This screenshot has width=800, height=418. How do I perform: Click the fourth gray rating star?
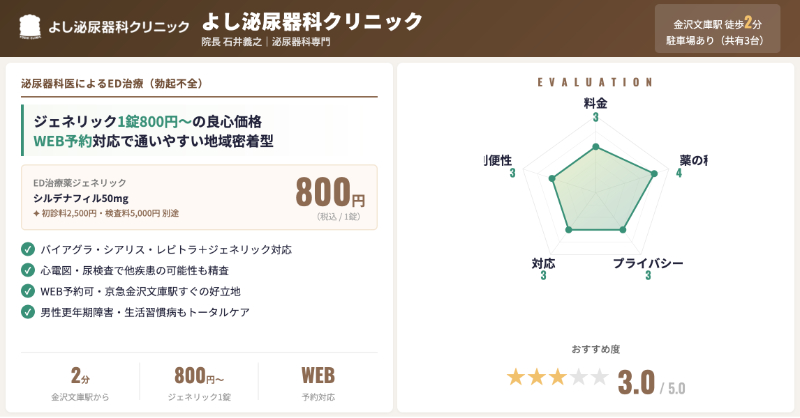[x=579, y=378]
